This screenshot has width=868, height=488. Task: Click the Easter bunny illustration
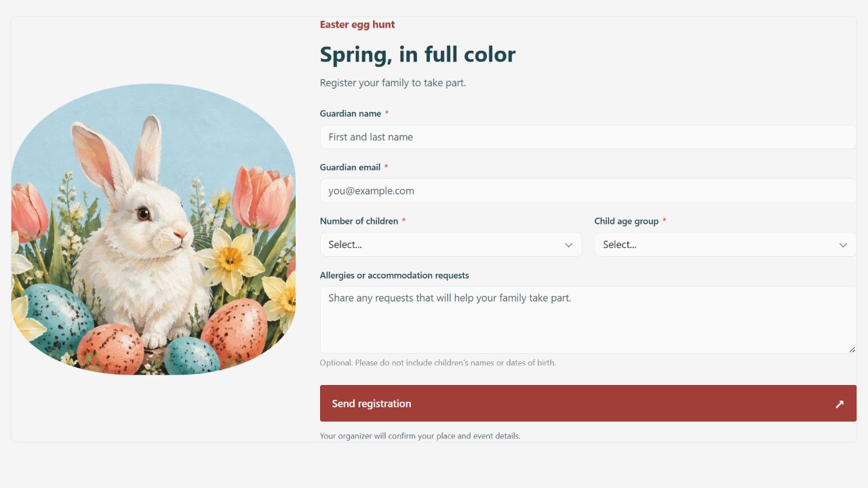[x=153, y=229]
